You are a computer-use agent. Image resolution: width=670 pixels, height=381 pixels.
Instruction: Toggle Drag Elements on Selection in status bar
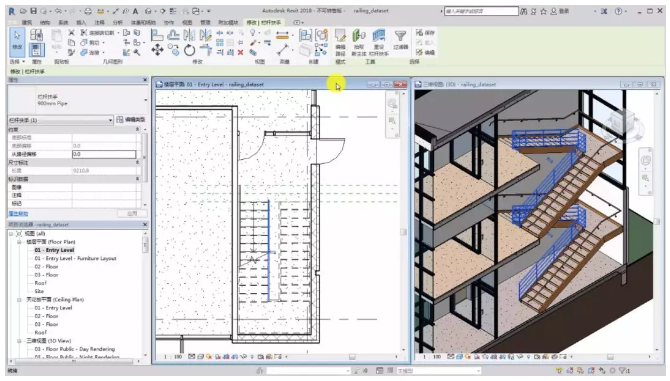point(602,370)
